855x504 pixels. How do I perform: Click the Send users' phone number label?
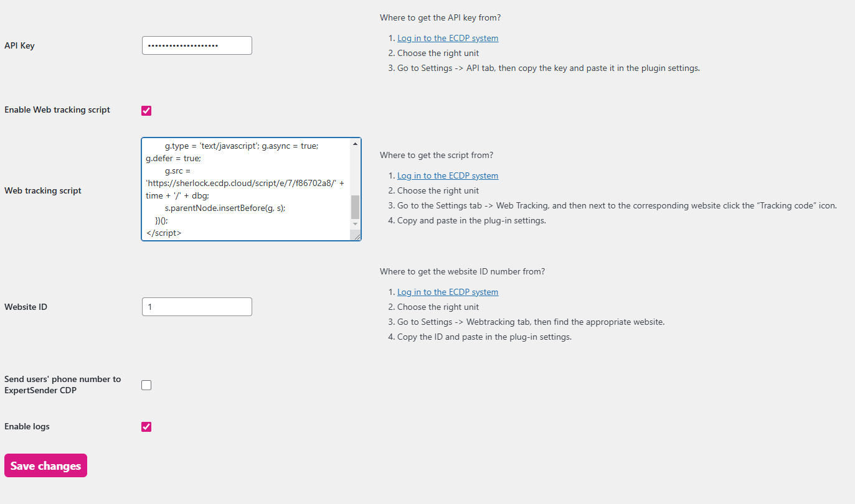coord(62,384)
